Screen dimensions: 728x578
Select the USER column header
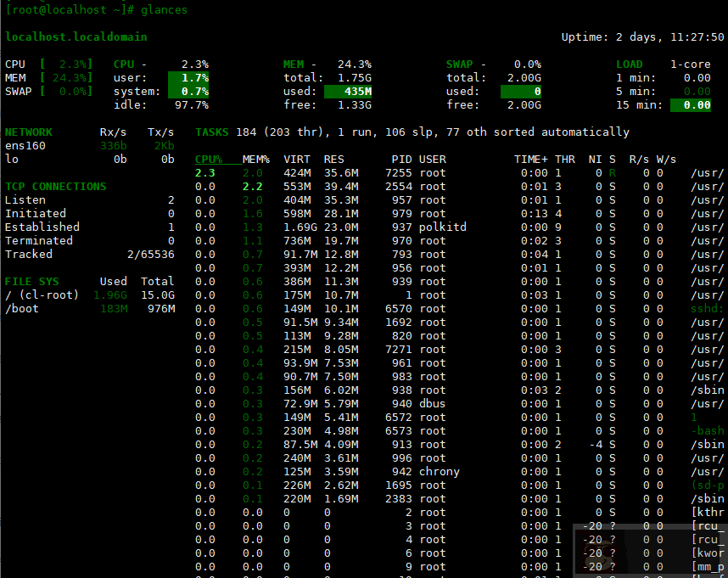(x=433, y=159)
